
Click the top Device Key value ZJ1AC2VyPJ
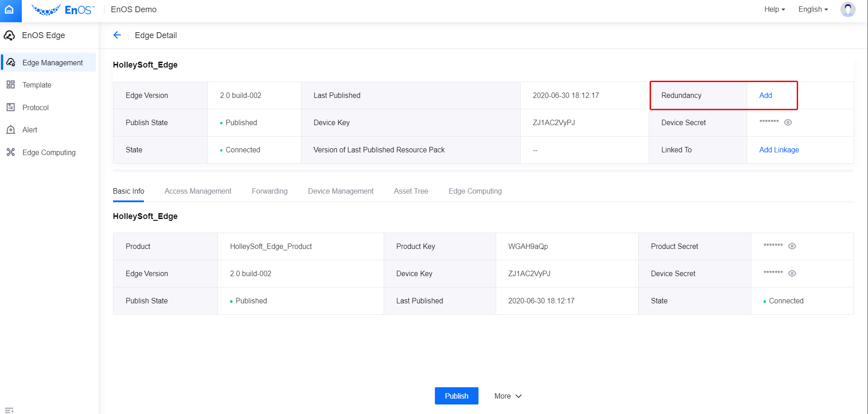click(554, 122)
